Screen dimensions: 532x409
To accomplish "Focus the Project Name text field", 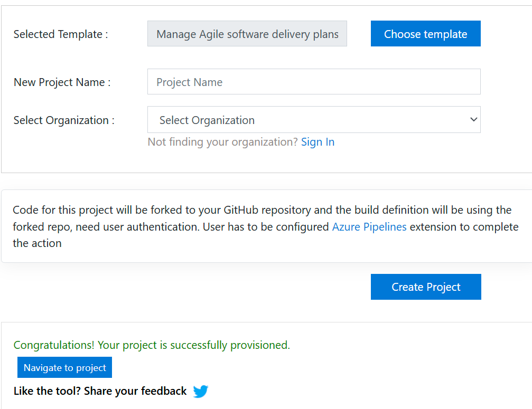I will pos(314,82).
